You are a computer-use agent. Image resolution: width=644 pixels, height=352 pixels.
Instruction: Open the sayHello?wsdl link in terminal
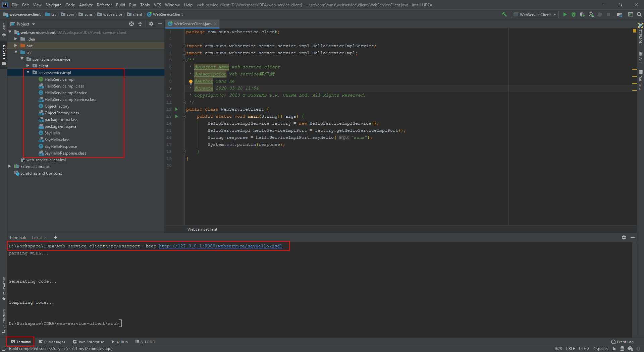[220, 246]
